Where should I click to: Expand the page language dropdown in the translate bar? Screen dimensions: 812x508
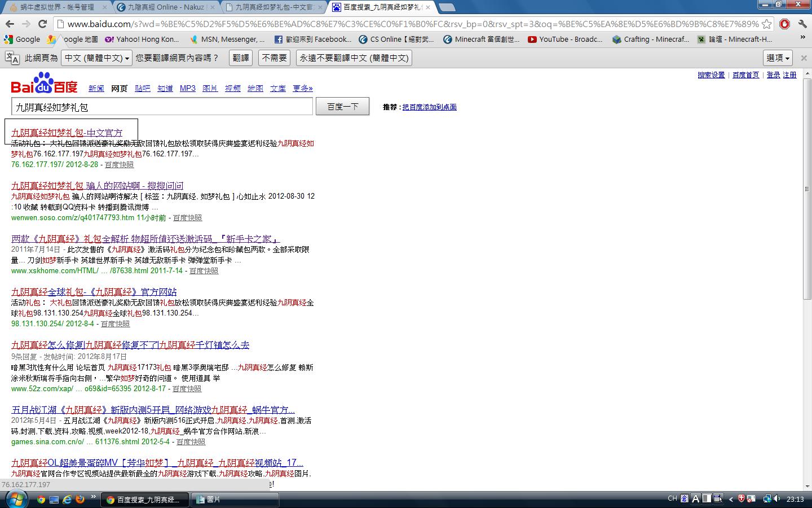pyautogui.click(x=97, y=58)
